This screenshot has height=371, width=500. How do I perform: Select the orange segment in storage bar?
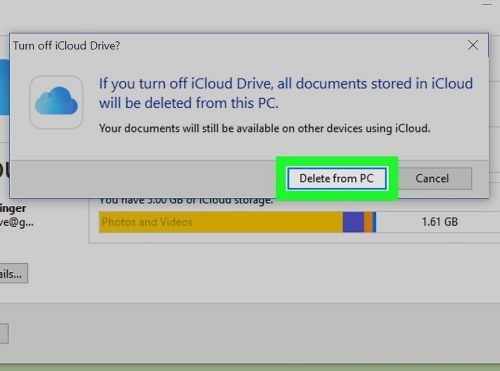pyautogui.click(x=368, y=222)
